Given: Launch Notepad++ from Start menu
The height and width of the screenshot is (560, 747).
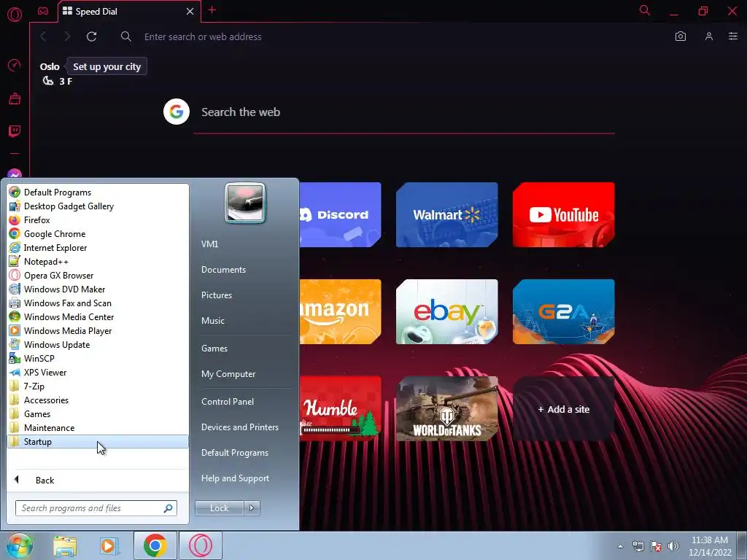Looking at the screenshot, I should pos(98,262).
